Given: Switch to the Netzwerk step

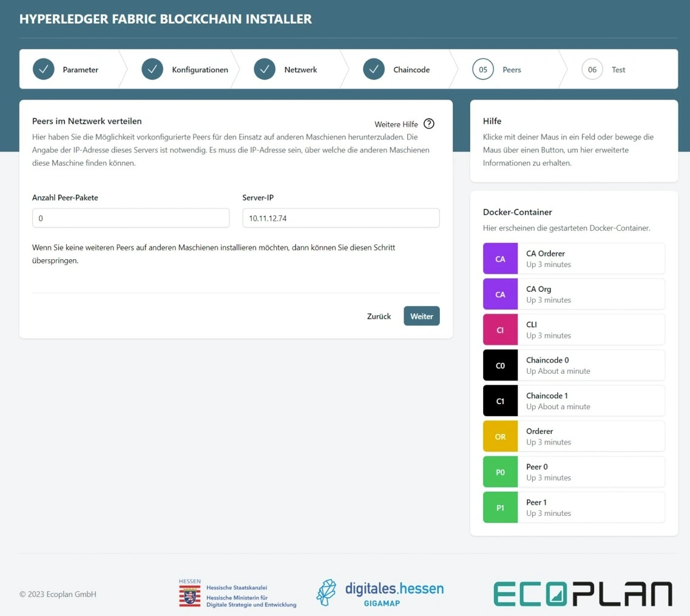Looking at the screenshot, I should 286,70.
